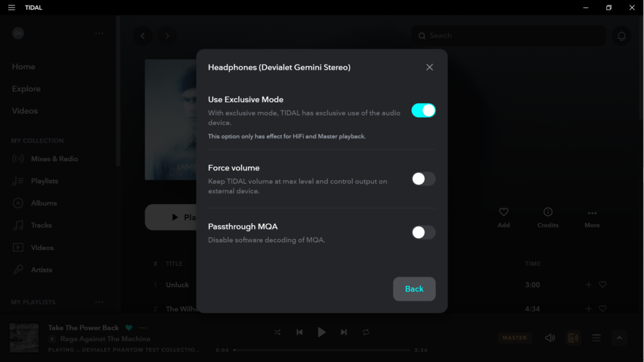Close the Headphones settings dialog
Viewport: 644px width, 362px height.
coord(429,67)
